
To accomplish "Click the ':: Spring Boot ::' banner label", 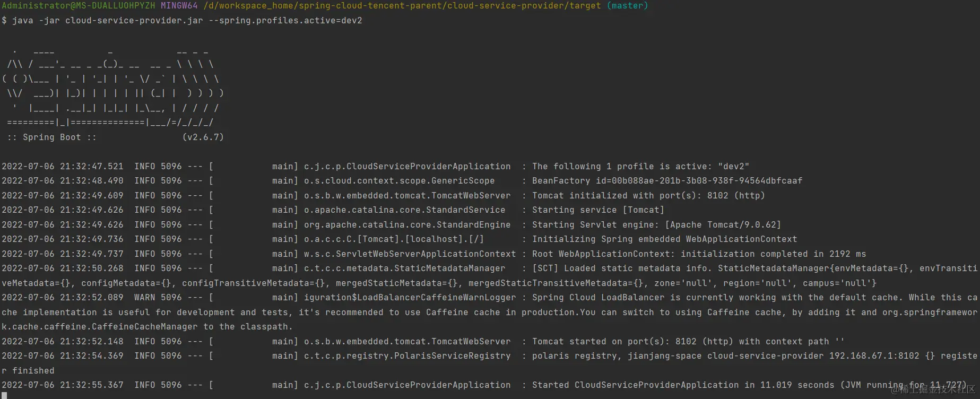I will (51, 137).
